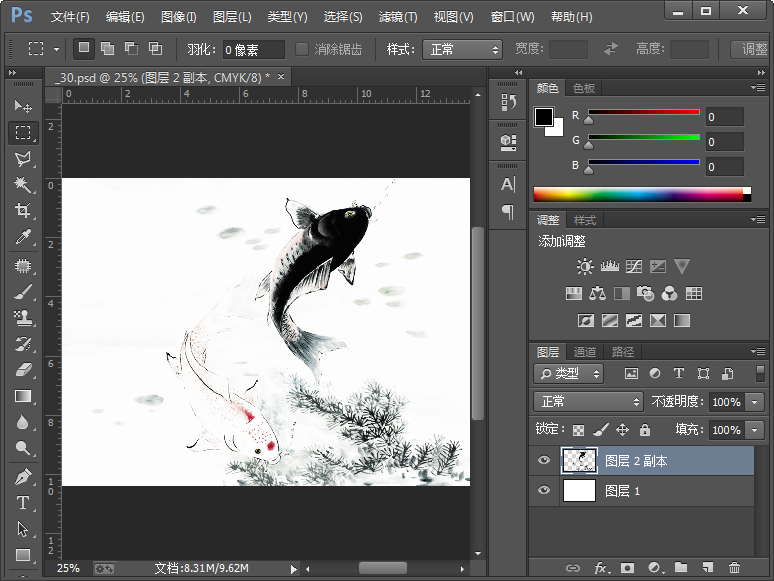Click the 羽化 feather input field
Viewport: 774px width, 581px height.
pyautogui.click(x=252, y=49)
